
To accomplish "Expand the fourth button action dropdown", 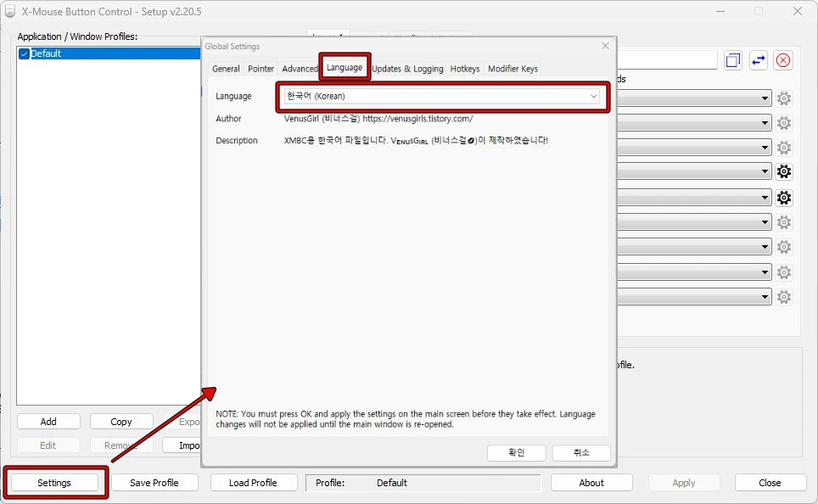I will [x=765, y=171].
